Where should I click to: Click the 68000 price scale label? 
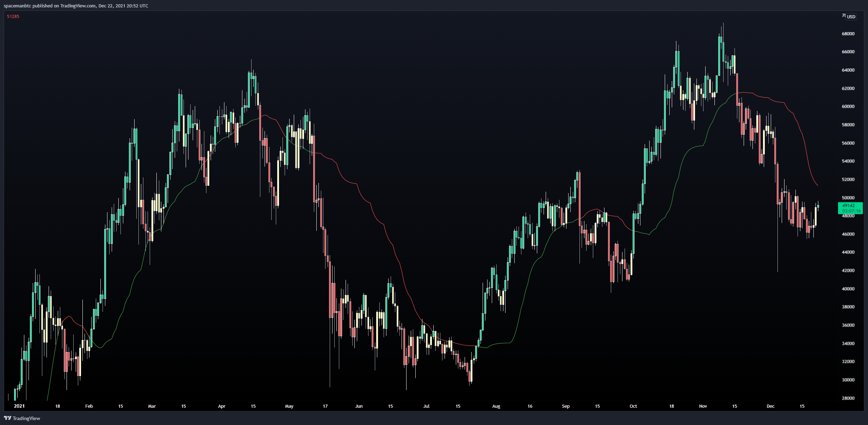coord(848,34)
